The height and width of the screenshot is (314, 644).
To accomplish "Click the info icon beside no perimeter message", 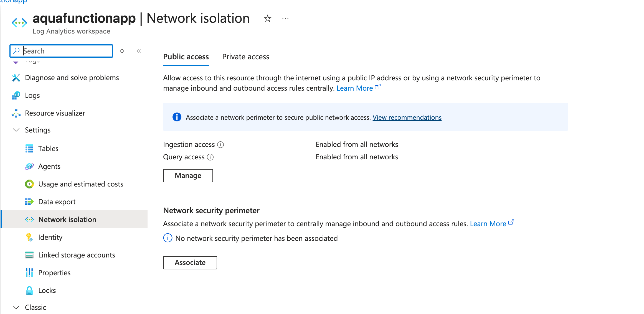I will pos(168,238).
